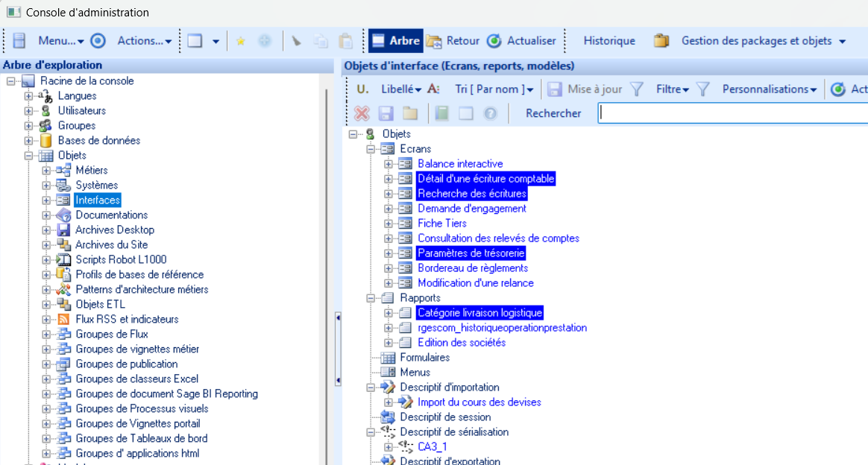The image size is (868, 465).
Task: Expand the Utilisateurs tree node
Action: [x=28, y=110]
